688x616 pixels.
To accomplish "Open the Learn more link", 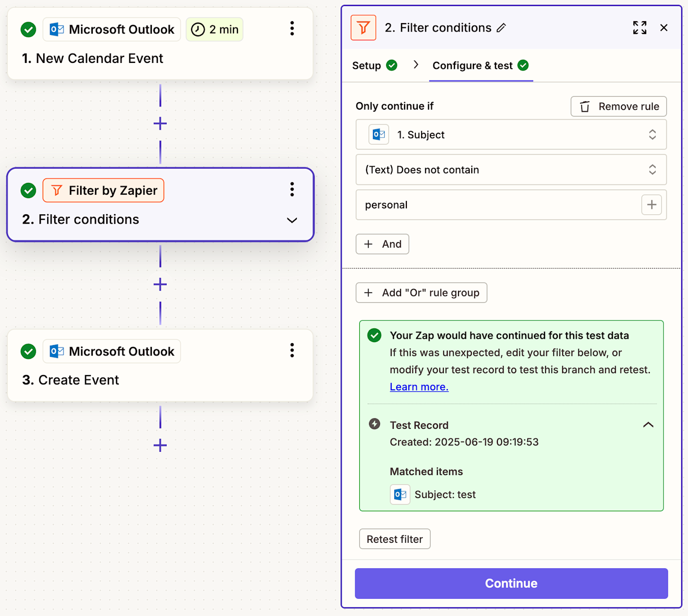I will click(419, 387).
